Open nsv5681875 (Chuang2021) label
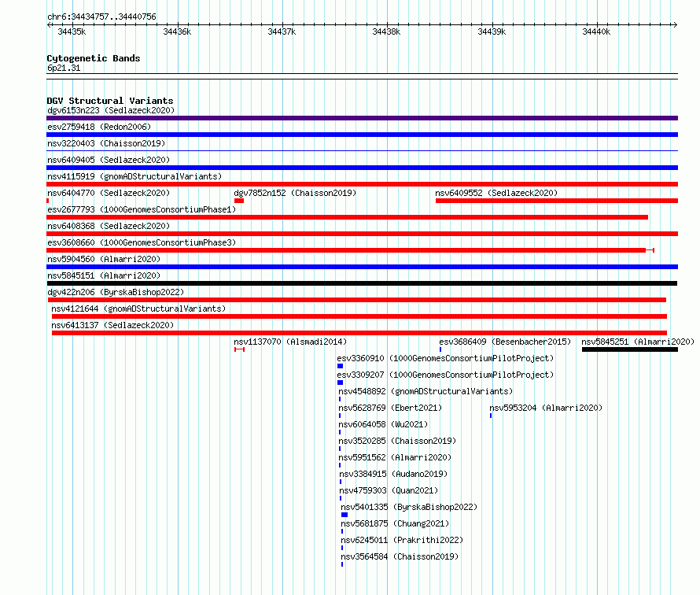This screenshot has height=595, width=700. click(395, 523)
